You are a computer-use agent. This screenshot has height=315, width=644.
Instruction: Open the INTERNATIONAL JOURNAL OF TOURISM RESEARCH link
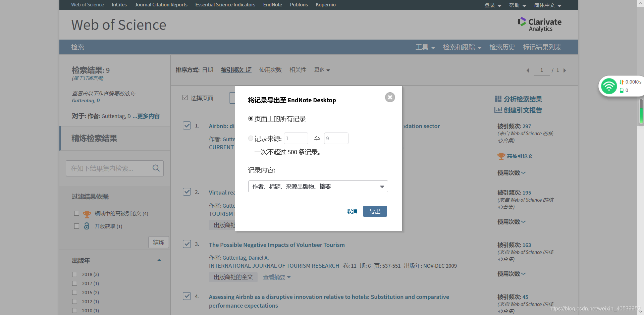[x=274, y=266]
